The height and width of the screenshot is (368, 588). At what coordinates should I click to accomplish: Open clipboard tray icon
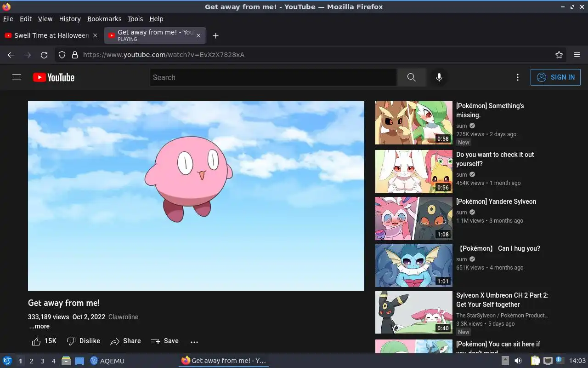535,361
